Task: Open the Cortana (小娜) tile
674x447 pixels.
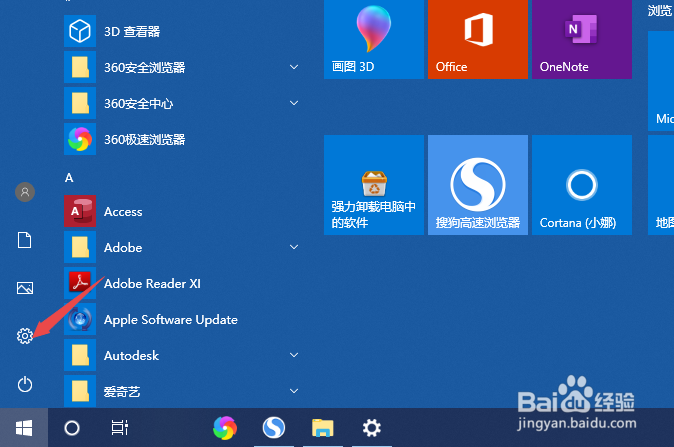Action: click(x=582, y=185)
